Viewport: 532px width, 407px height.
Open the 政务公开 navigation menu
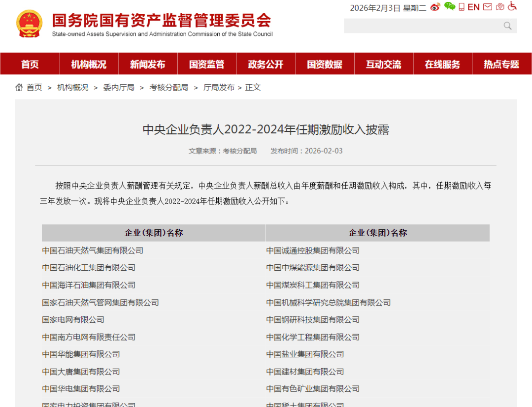point(266,64)
